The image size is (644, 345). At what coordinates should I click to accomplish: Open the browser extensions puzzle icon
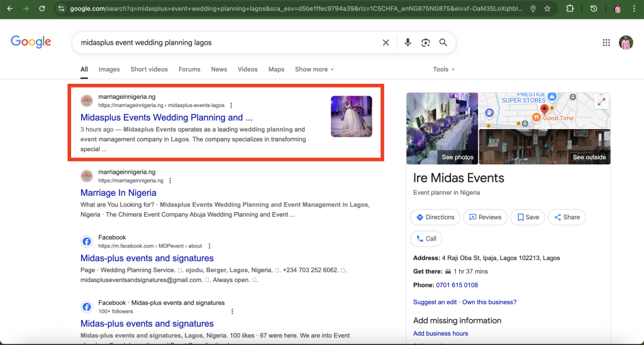(570, 9)
